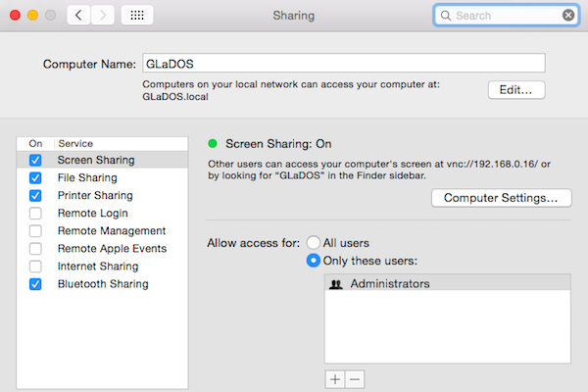
Task: Enable the Remote Login checkbox
Action: (x=35, y=213)
